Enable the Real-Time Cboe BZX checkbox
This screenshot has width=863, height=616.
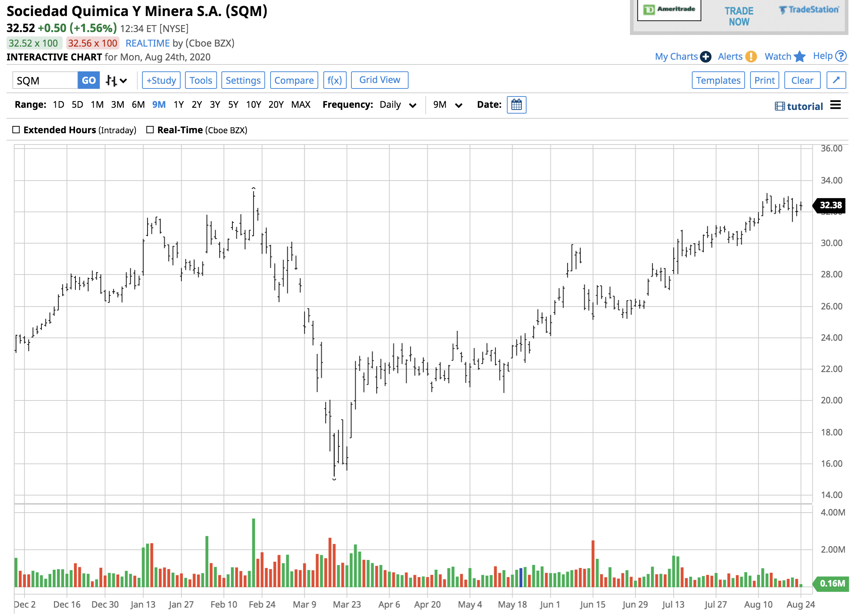pyautogui.click(x=150, y=130)
